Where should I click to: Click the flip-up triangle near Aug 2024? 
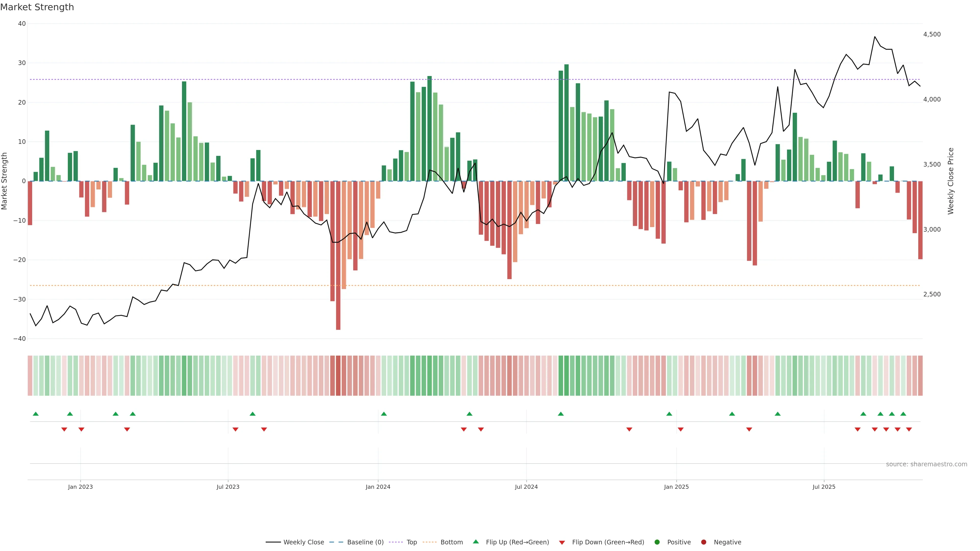[x=561, y=414]
